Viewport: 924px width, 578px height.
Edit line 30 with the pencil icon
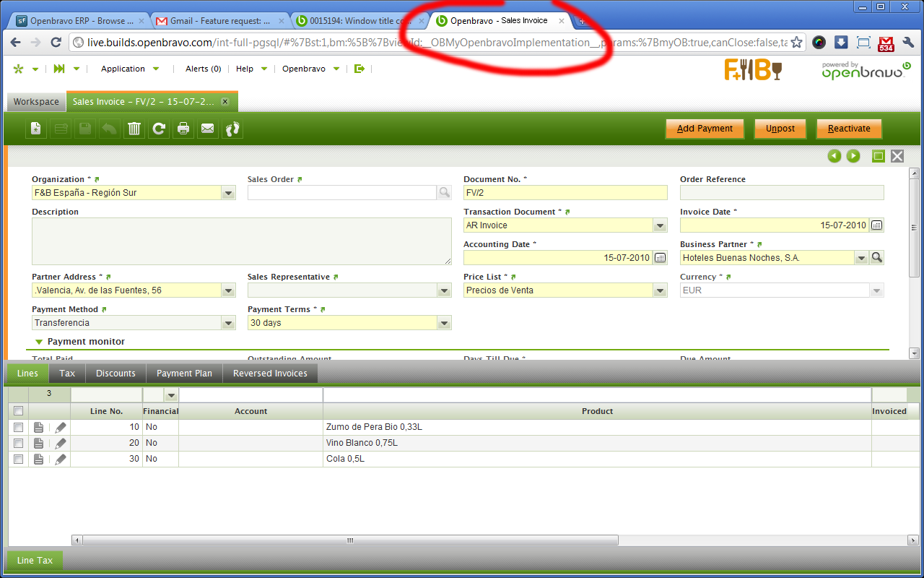click(61, 460)
